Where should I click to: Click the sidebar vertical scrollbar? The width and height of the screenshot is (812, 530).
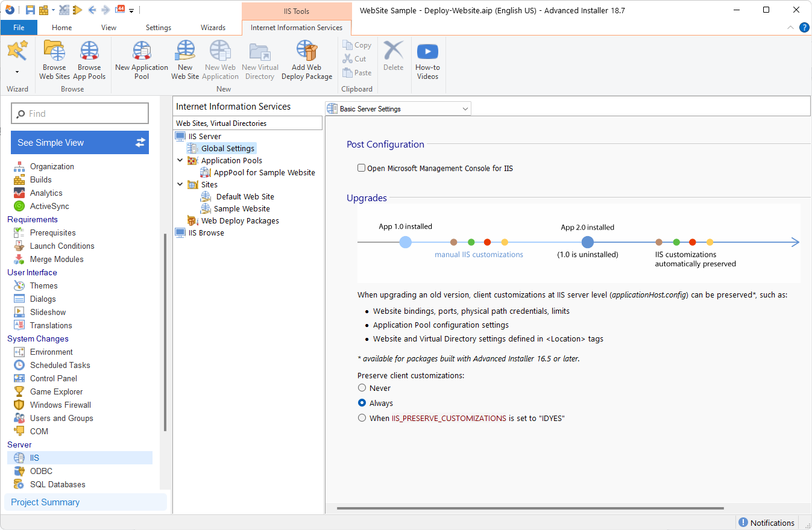165,332
